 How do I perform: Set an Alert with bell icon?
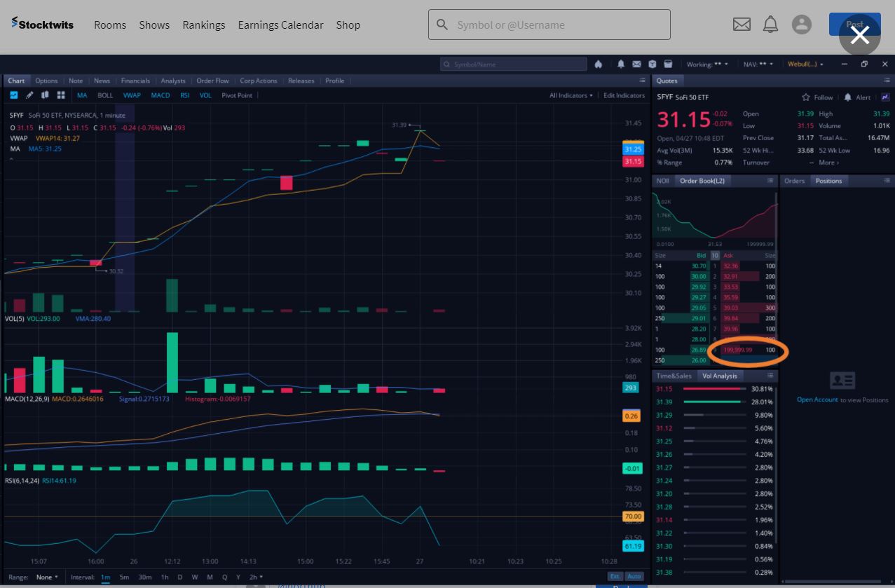tap(848, 97)
